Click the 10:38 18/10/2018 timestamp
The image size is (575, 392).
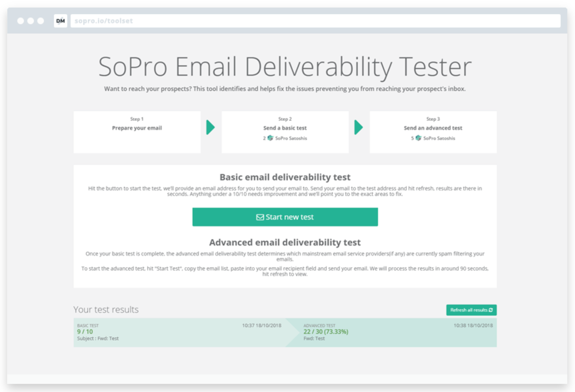(x=473, y=325)
